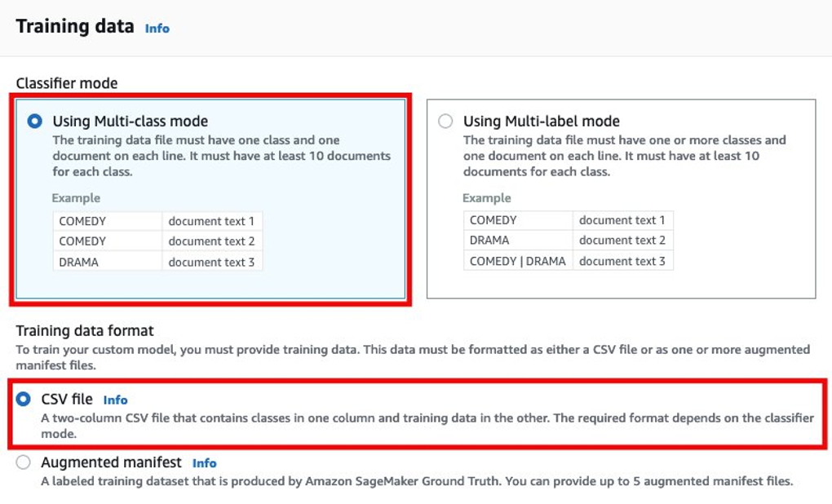Click the DRAMA cell in Multi-class example
The width and height of the screenshot is (832, 504).
pos(78,262)
